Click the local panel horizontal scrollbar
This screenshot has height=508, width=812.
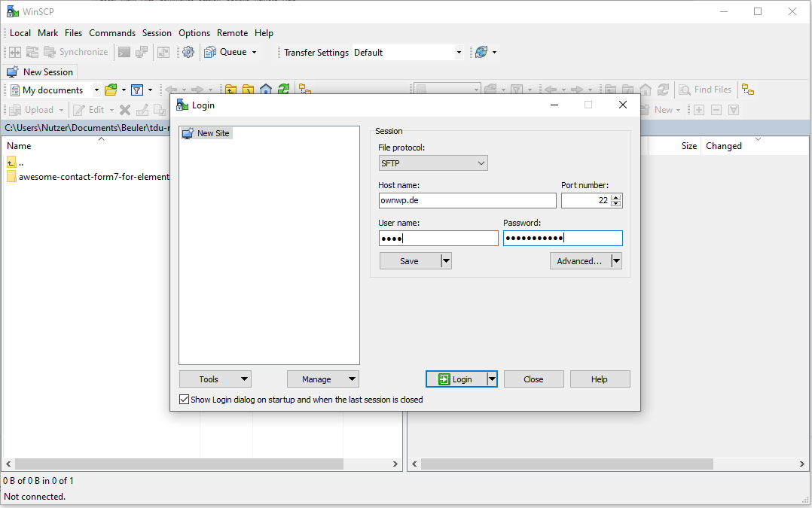[x=179, y=464]
